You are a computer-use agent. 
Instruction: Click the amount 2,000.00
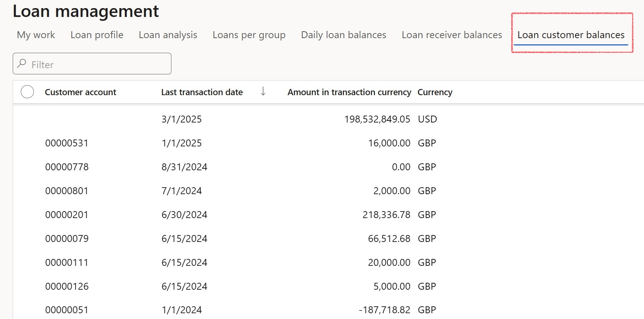click(x=392, y=191)
